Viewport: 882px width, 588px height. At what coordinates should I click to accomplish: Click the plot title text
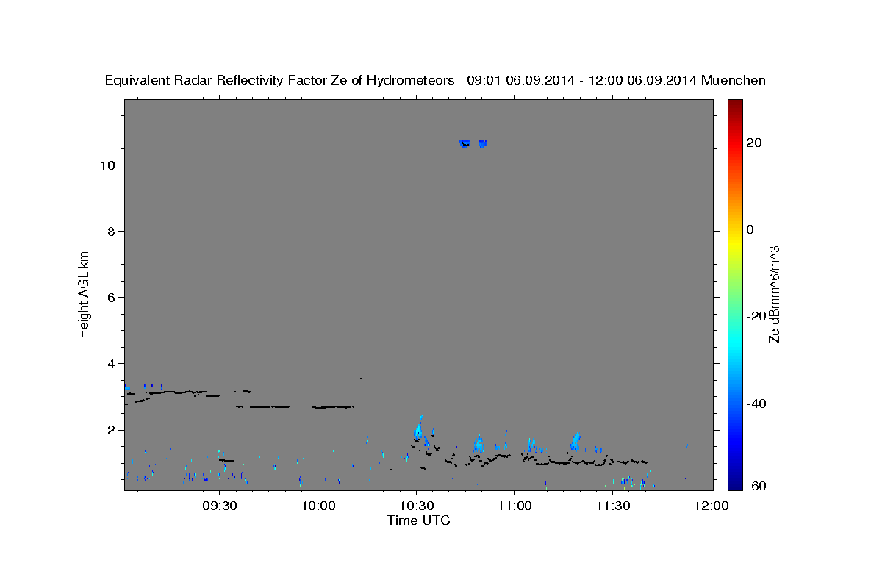click(x=435, y=80)
